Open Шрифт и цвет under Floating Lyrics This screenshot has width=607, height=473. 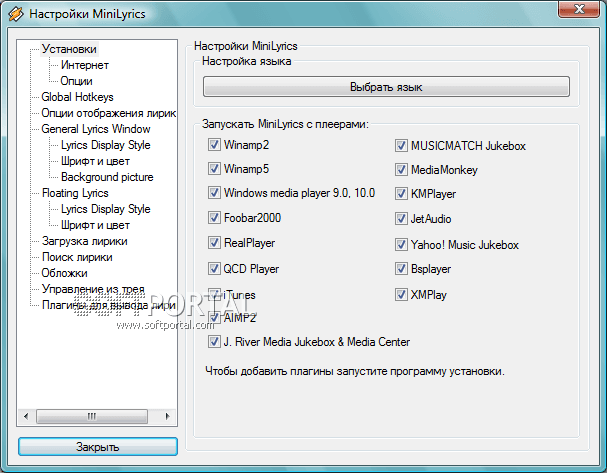click(x=95, y=225)
